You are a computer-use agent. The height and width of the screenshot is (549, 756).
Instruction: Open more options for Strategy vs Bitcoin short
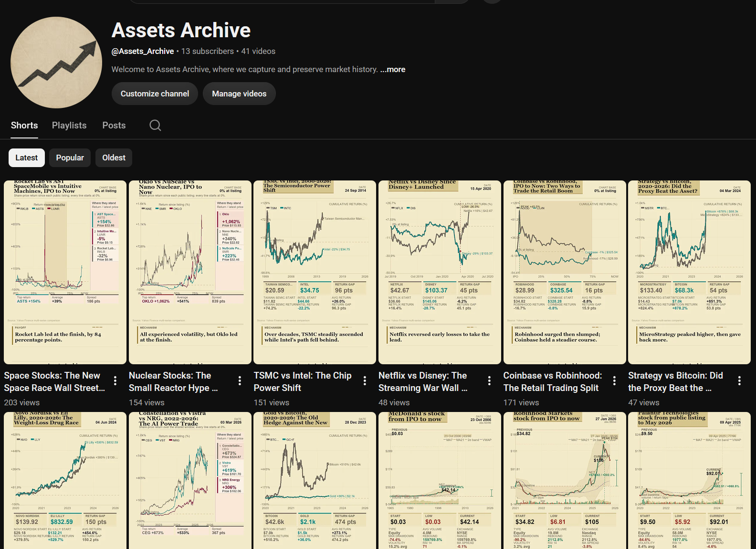tap(739, 380)
